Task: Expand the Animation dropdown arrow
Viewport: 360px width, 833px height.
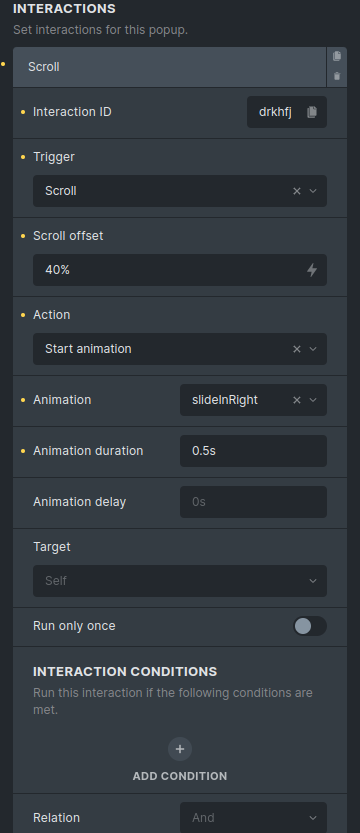Action: [x=313, y=400]
